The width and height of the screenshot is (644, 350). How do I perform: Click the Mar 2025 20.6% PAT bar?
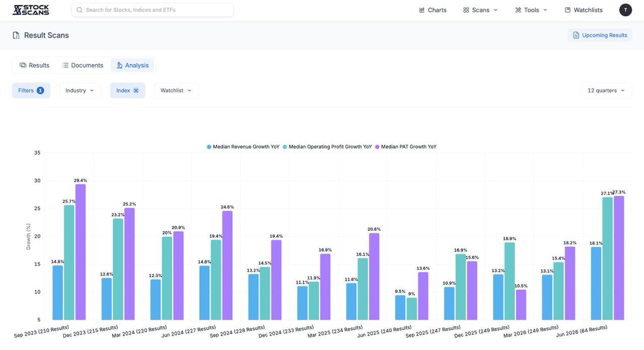pos(375,276)
